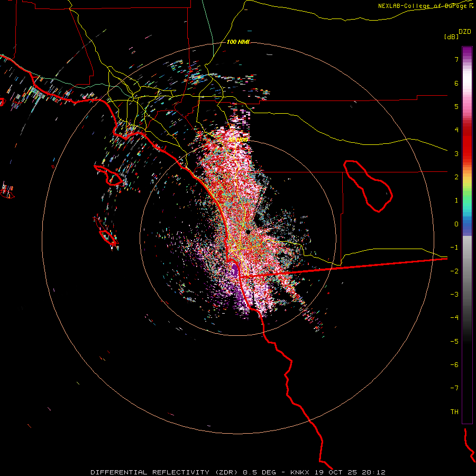Click the 6 value on the color scale
This screenshot has height=476, width=476.
[456, 83]
